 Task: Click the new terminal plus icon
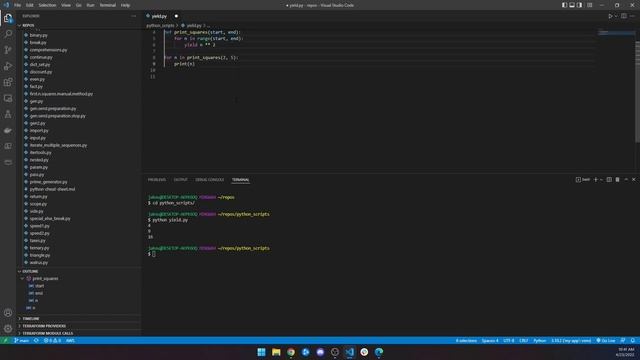point(596,180)
